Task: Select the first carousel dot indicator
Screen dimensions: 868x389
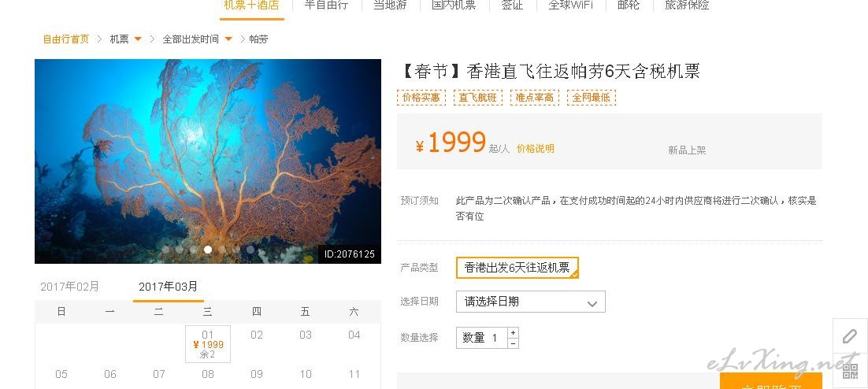Action: pyautogui.click(x=165, y=250)
